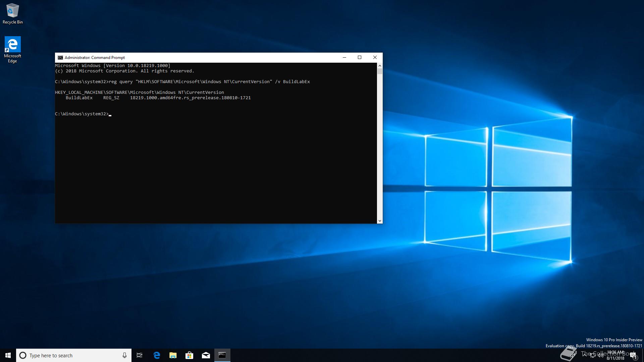
Task: Click the Command Prompt taskbar button
Action: [222, 355]
